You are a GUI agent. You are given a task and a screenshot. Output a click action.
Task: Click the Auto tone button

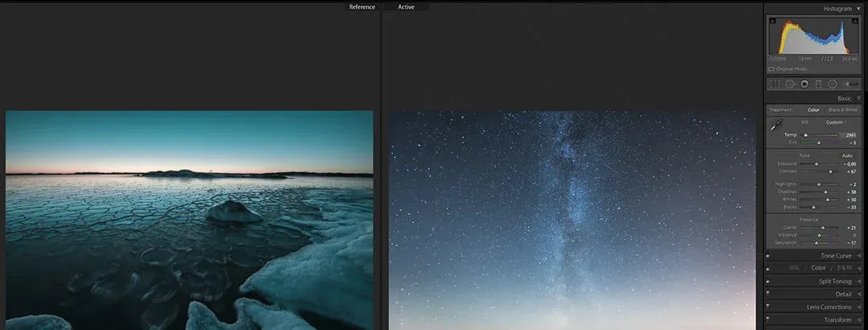coord(847,155)
